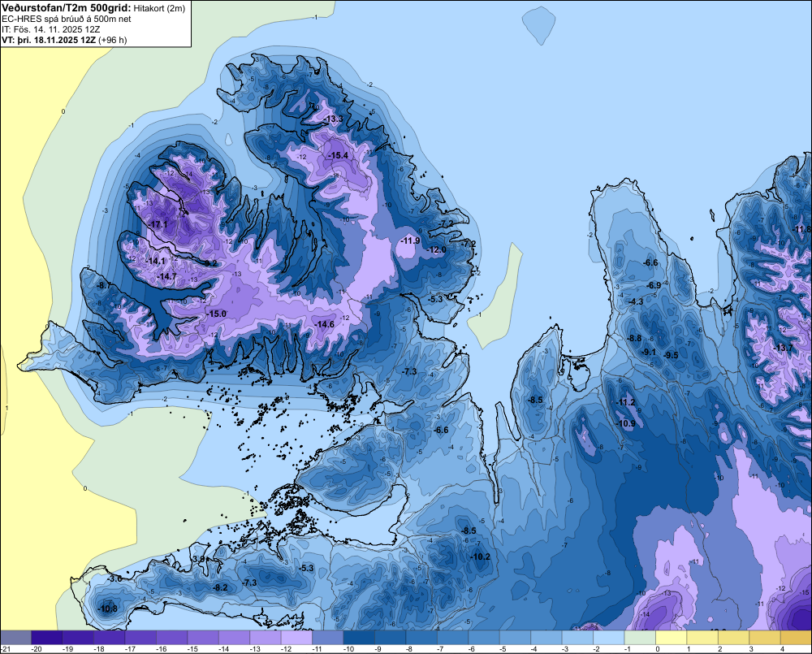Click the -10.8 temperature value
This screenshot has width=812, height=654.
108,609
